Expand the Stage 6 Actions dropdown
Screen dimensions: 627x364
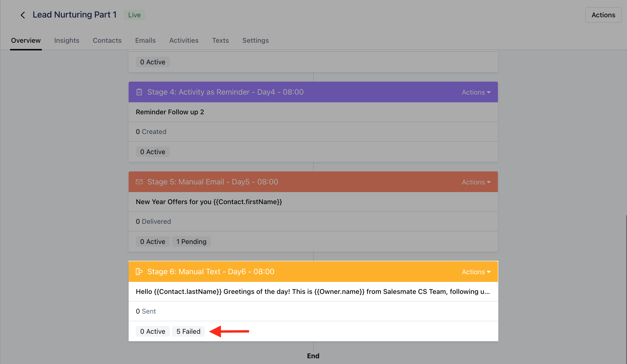(476, 272)
